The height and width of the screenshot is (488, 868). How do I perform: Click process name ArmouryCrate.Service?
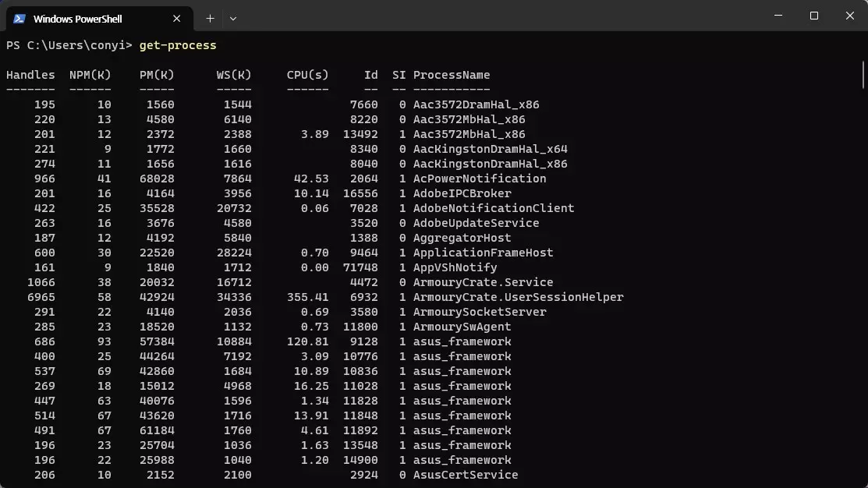tap(484, 283)
